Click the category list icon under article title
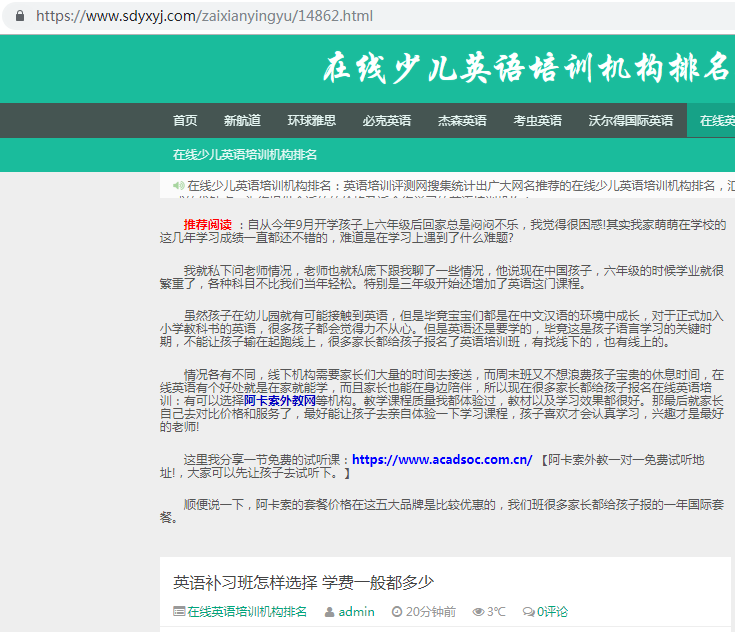The width and height of the screenshot is (735, 632). pos(179,611)
